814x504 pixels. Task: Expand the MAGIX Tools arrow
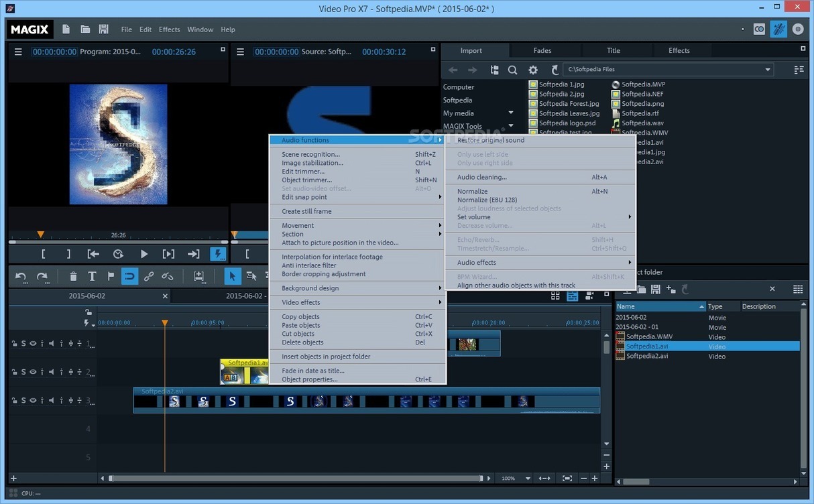(x=511, y=125)
